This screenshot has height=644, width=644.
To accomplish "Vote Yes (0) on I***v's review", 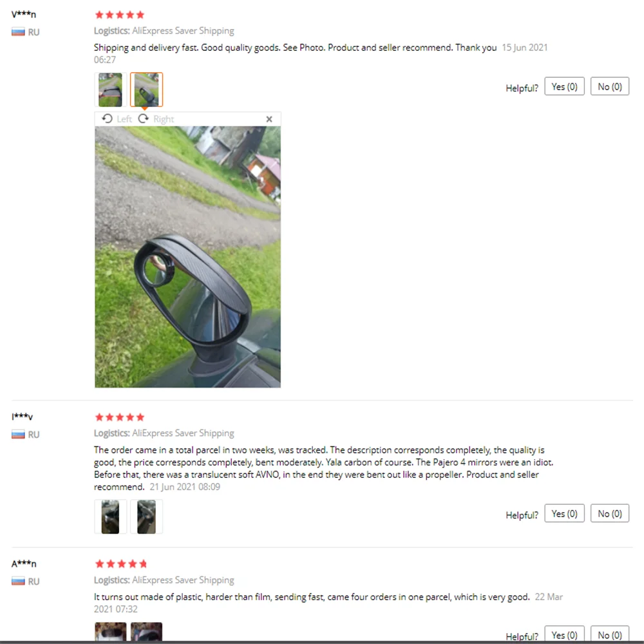I will [x=564, y=513].
